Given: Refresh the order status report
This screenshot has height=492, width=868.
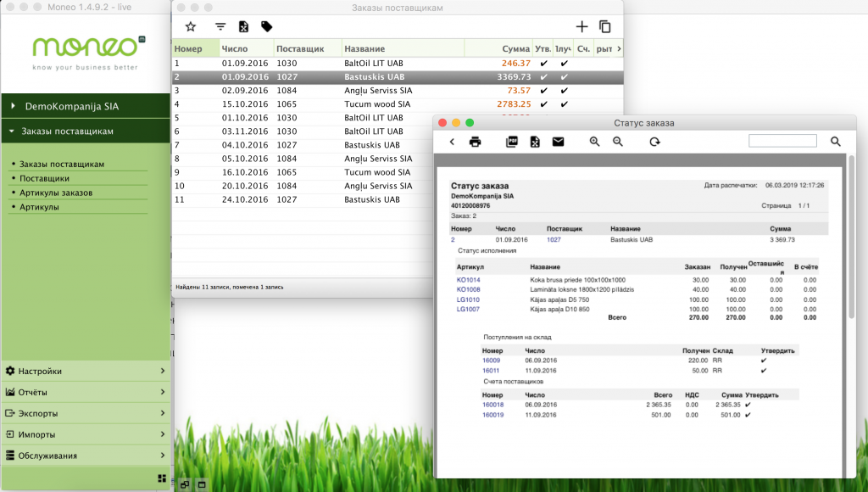Looking at the screenshot, I should click(x=654, y=142).
